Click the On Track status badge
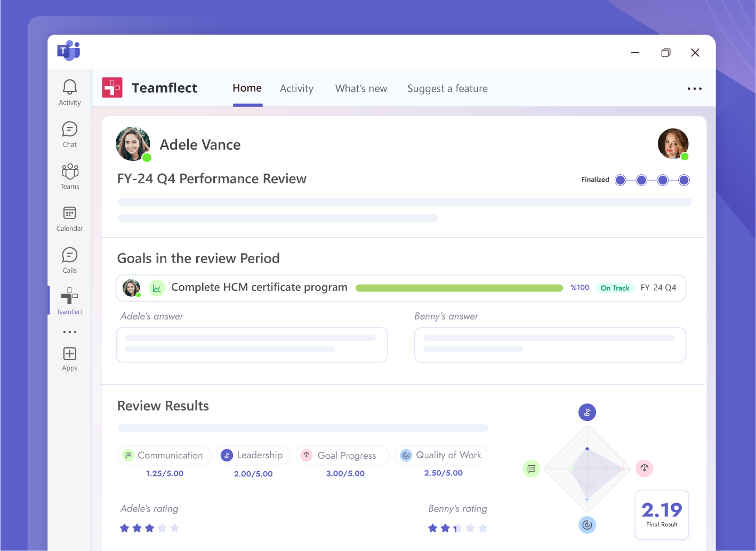 click(615, 288)
